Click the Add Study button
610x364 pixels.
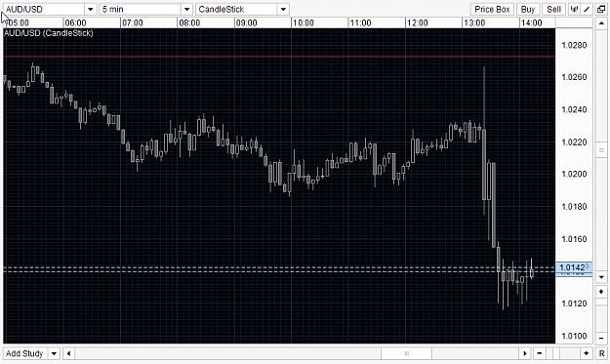pos(25,353)
